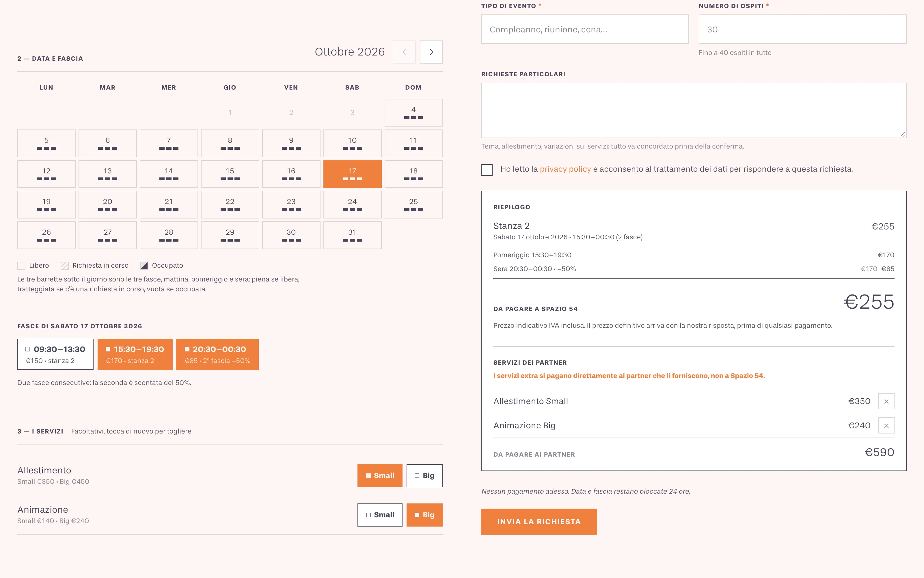Viewport: 924px width, 578px height.
Task: Open the privacy policy link
Action: pos(565,169)
